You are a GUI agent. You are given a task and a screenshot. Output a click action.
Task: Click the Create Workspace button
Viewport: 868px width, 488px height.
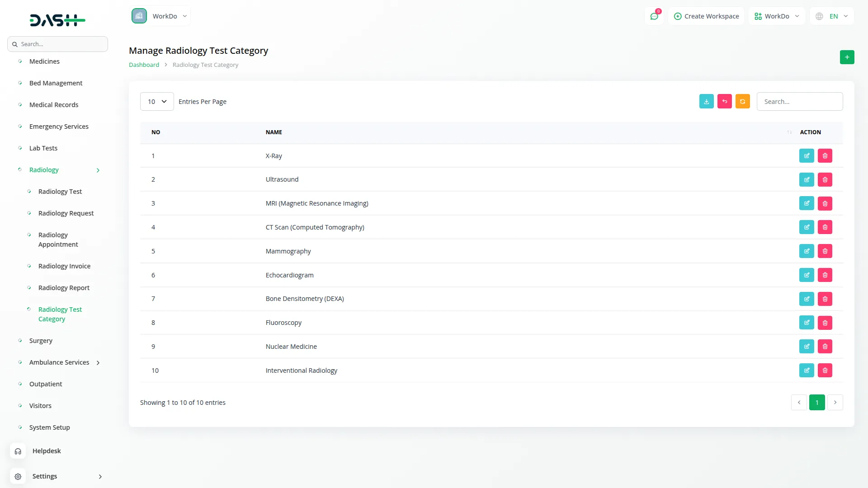point(706,16)
